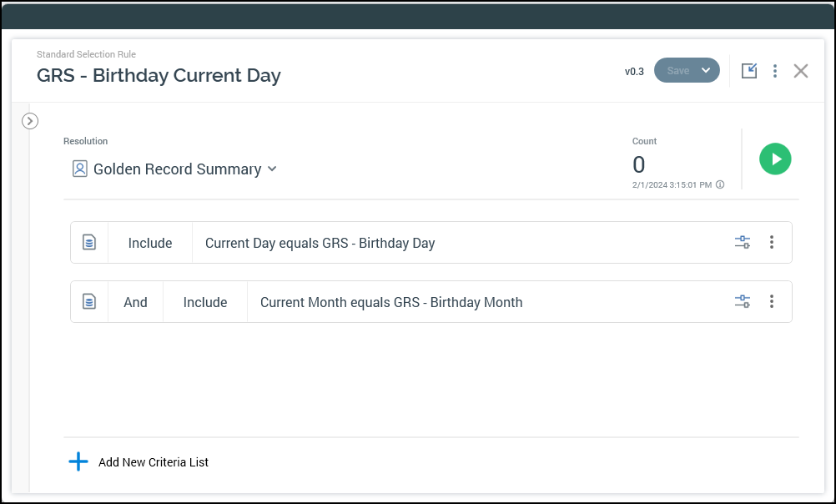Open more options for Current Month criteria
Screen dimensions: 836x504
tap(772, 302)
